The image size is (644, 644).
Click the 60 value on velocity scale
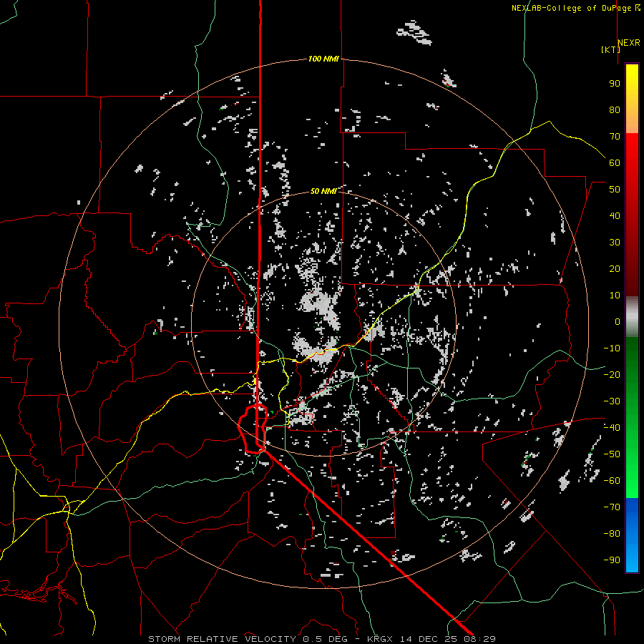[615, 163]
